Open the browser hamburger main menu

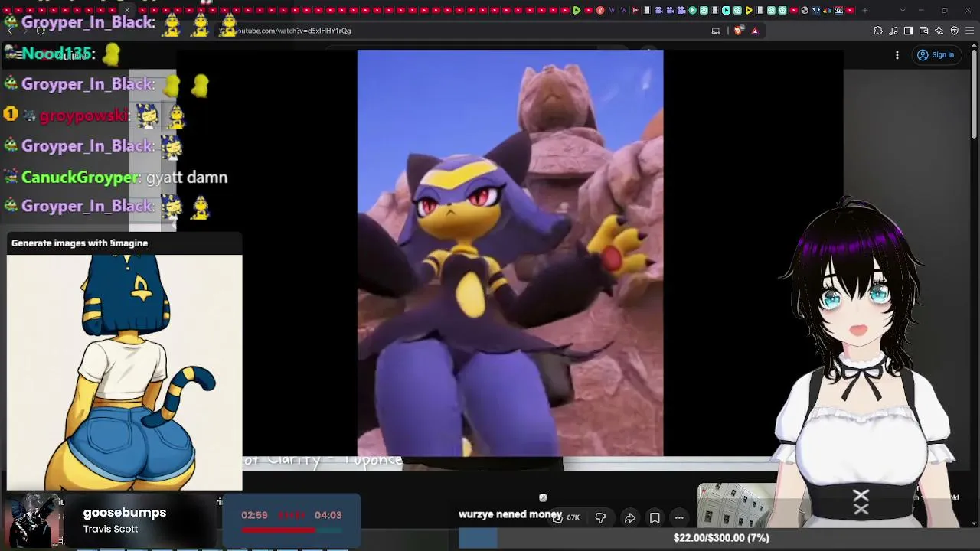point(970,31)
